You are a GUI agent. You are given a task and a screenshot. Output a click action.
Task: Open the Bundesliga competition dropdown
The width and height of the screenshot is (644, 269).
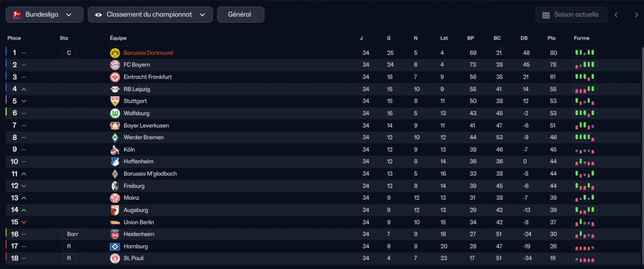(x=45, y=15)
